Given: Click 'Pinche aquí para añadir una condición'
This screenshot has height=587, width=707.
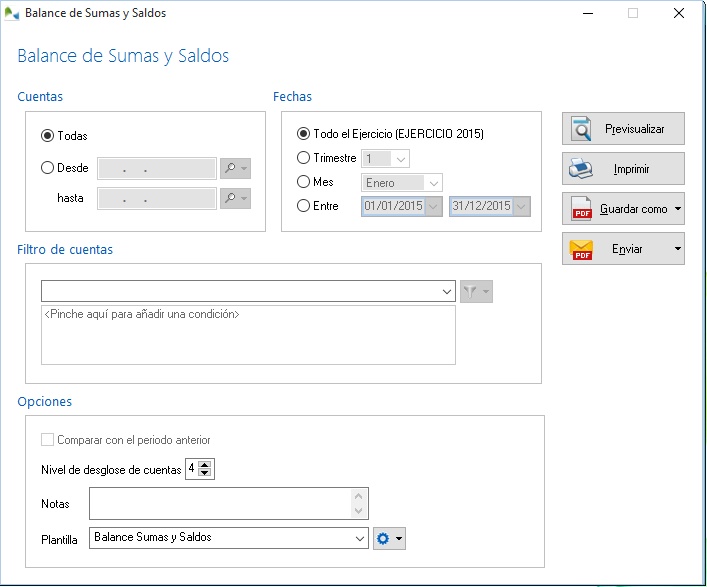Looking at the screenshot, I should 142,314.
